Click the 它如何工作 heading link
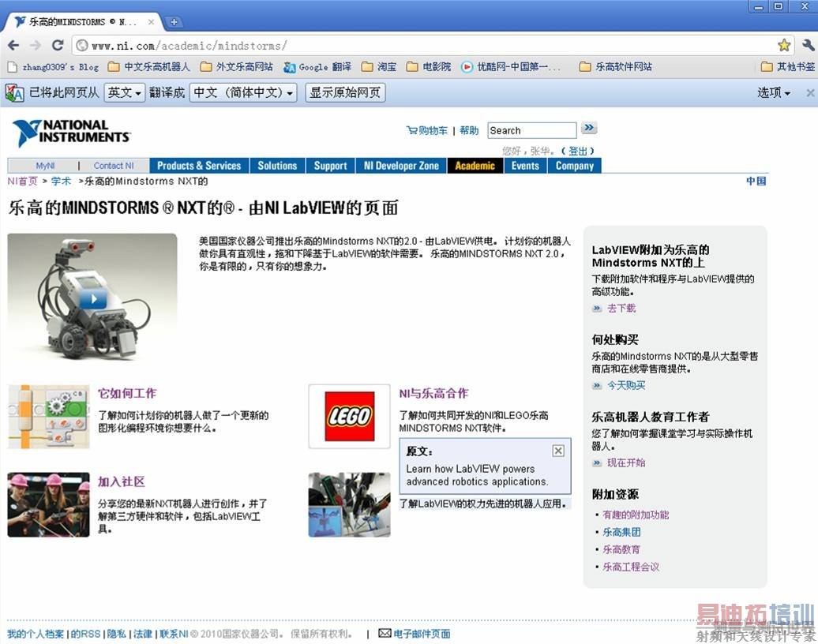The image size is (818, 644). (127, 393)
